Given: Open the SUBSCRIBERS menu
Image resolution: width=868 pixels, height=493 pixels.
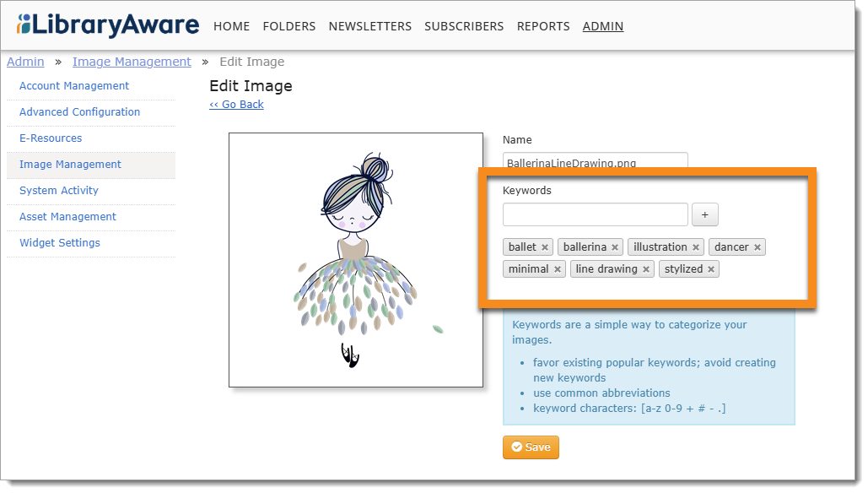Looking at the screenshot, I should tap(464, 26).
